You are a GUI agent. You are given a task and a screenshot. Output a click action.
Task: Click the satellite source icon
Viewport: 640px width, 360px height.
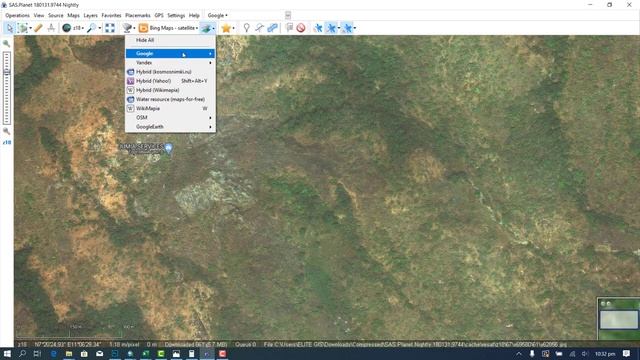(x=127, y=28)
